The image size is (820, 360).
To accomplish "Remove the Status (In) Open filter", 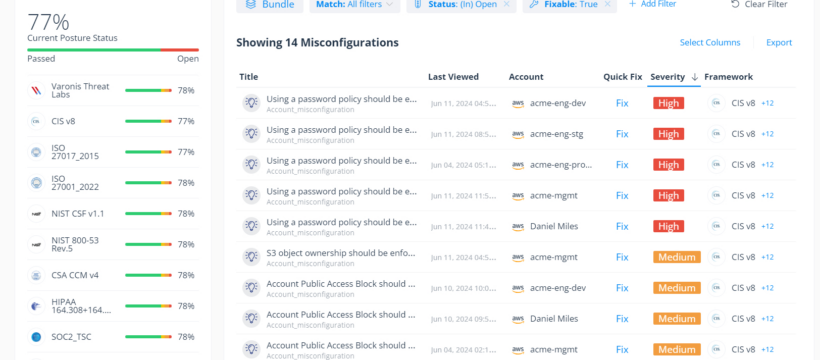I will [506, 4].
